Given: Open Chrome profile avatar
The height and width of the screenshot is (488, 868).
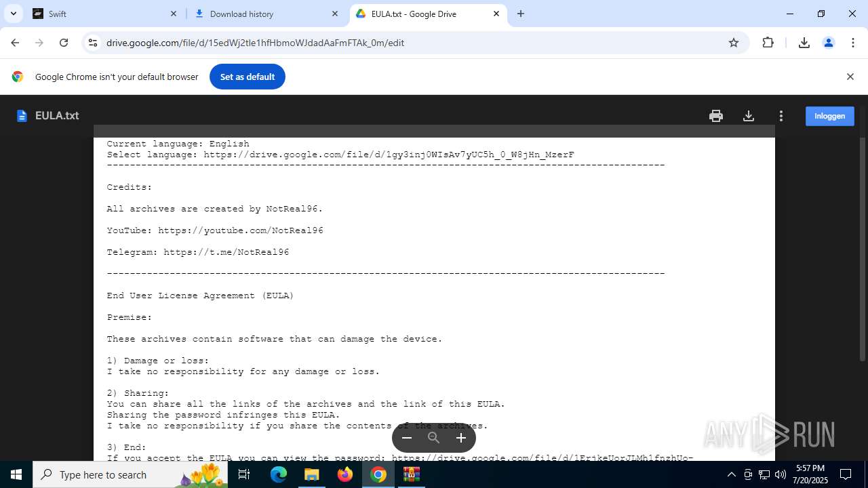Looking at the screenshot, I should pyautogui.click(x=829, y=43).
